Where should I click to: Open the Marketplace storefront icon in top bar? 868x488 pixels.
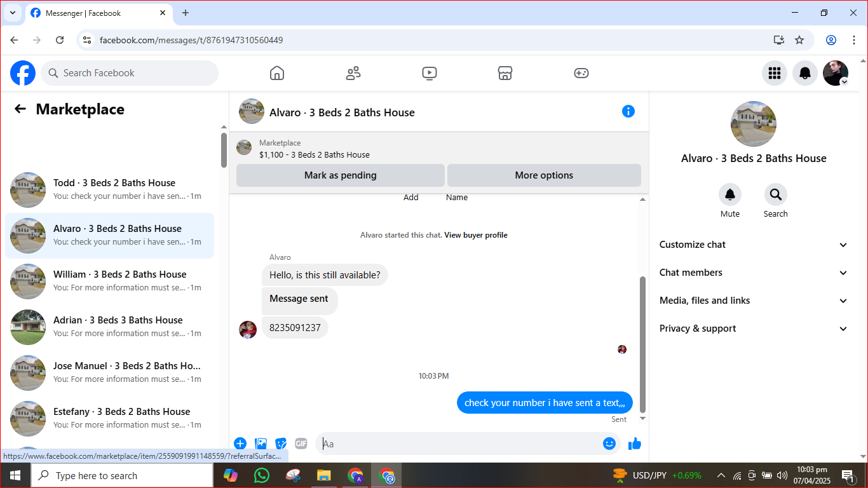coord(505,73)
